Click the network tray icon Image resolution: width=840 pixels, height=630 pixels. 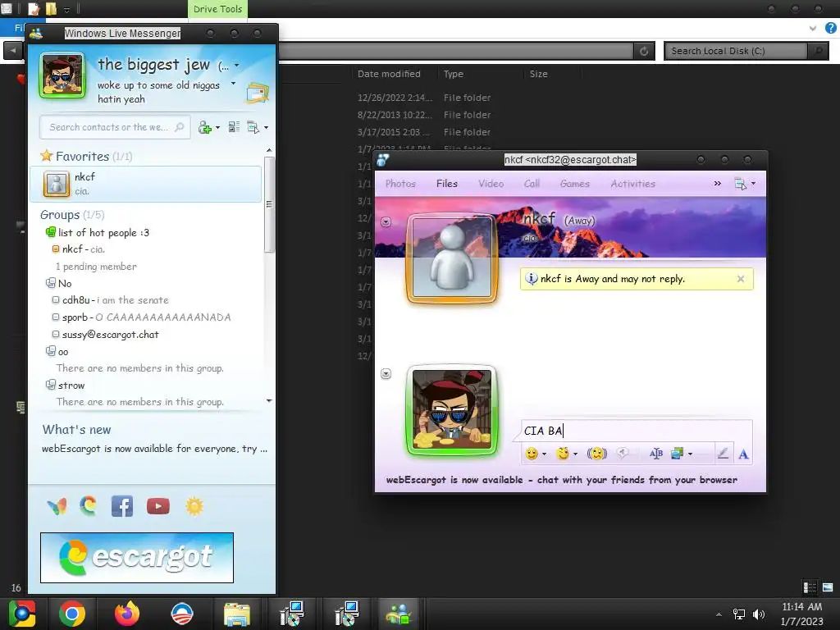(739, 614)
